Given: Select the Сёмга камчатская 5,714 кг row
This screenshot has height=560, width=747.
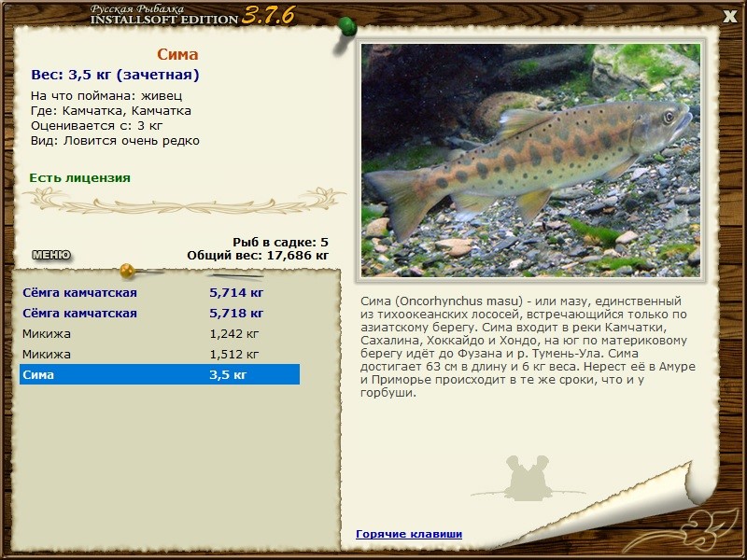Looking at the screenshot, I should (x=160, y=292).
